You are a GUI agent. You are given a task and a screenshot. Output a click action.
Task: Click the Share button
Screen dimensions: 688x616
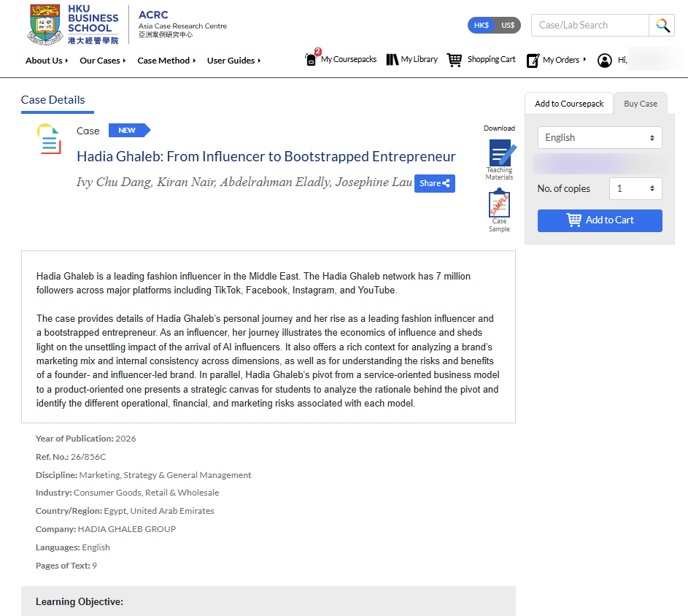pos(434,183)
